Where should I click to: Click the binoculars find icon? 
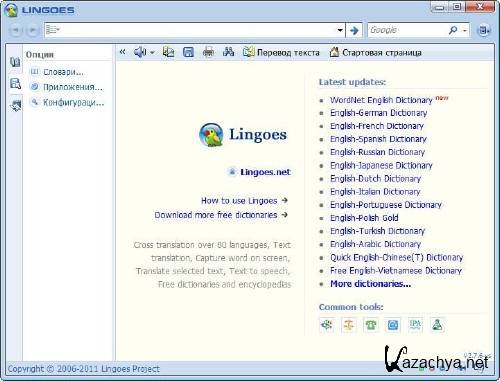point(228,52)
